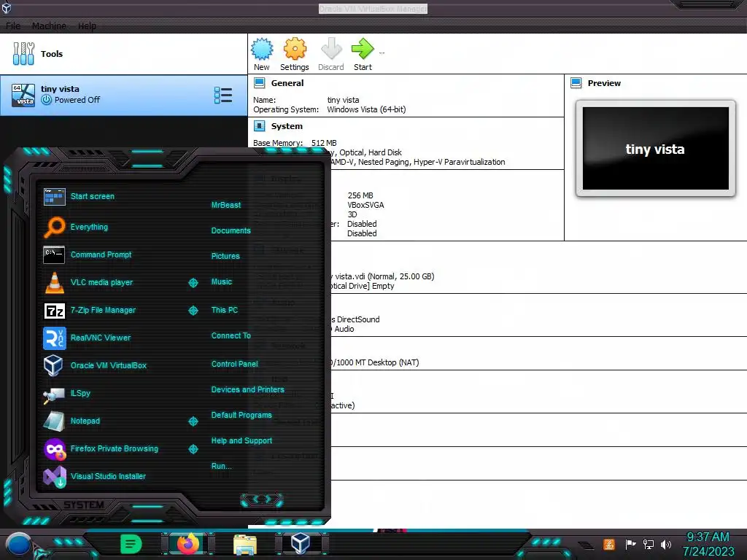Open green notes app on taskbar

click(x=131, y=544)
